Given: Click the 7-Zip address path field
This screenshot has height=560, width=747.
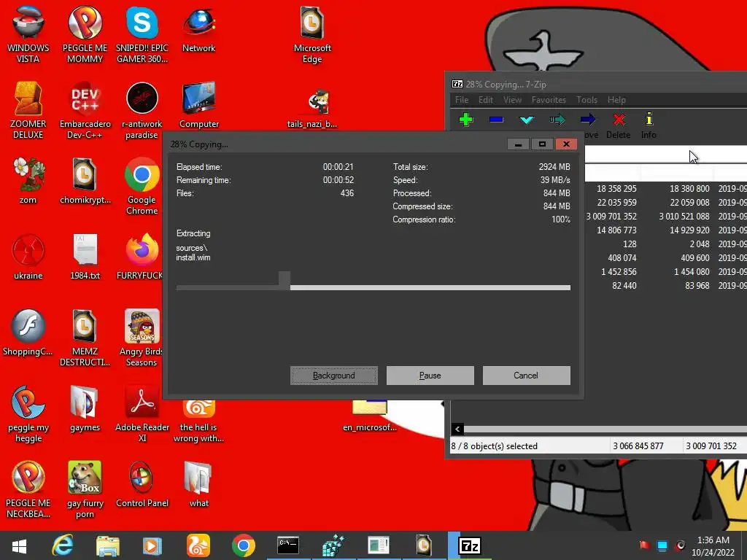Looking at the screenshot, I should (665, 155).
